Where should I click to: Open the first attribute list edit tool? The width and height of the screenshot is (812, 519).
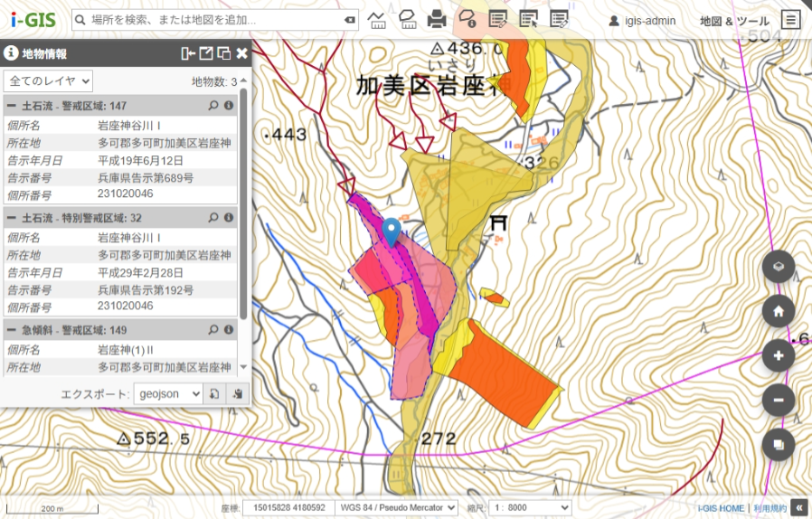click(x=497, y=20)
